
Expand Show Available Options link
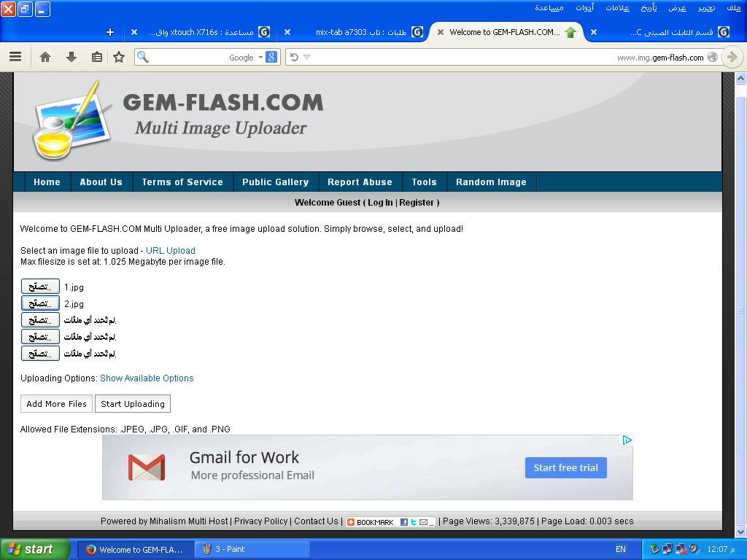(147, 378)
